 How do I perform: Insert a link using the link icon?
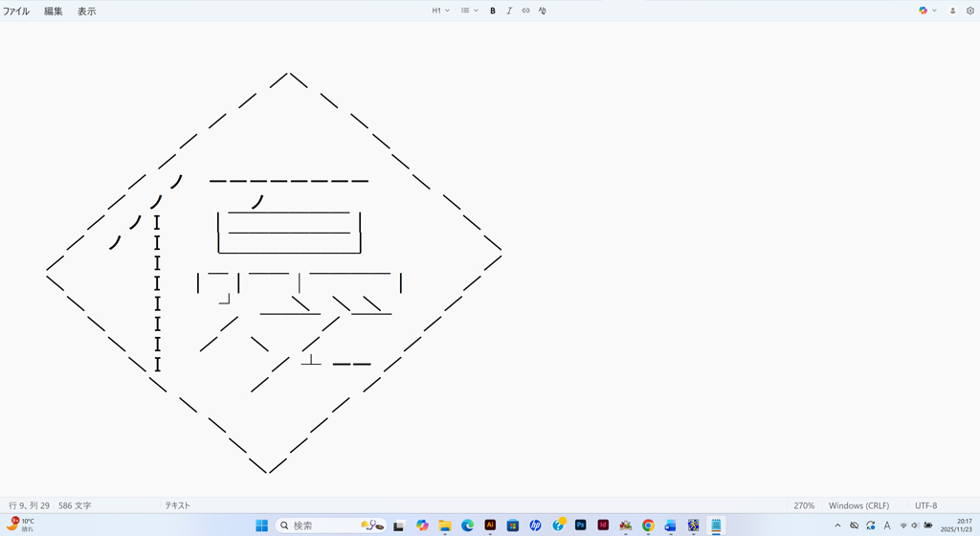(x=525, y=11)
